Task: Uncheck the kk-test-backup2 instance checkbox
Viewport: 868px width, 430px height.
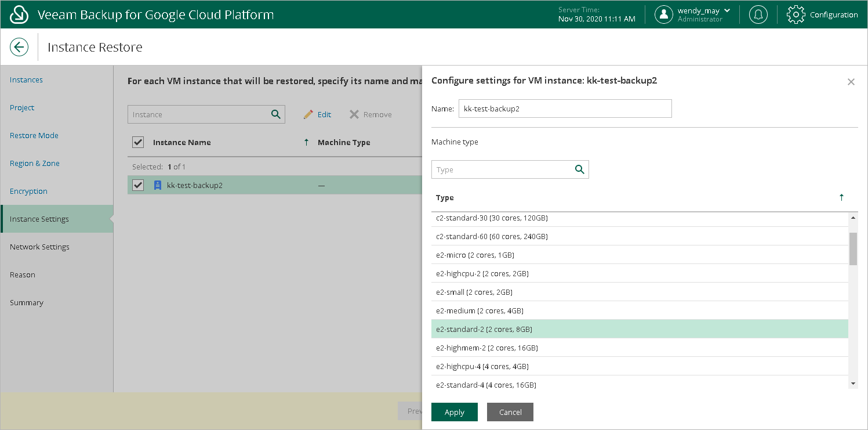Action: point(137,185)
